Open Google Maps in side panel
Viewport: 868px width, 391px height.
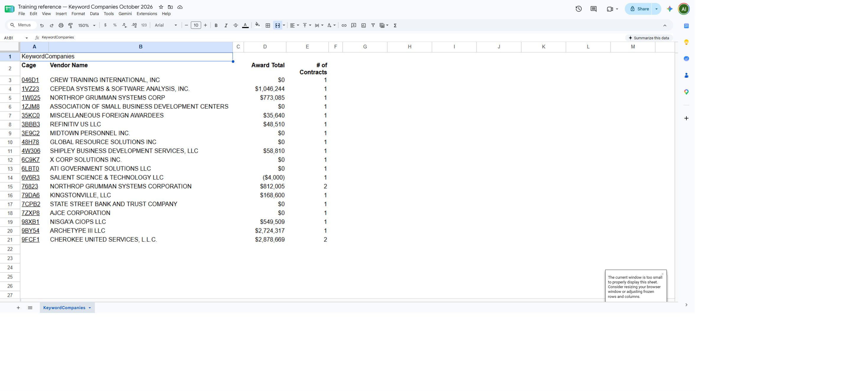[x=686, y=92]
